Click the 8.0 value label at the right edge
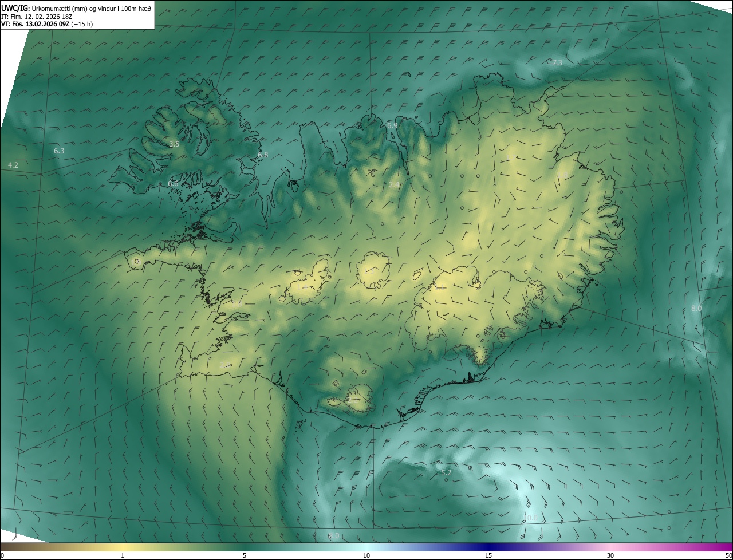 pyautogui.click(x=696, y=308)
